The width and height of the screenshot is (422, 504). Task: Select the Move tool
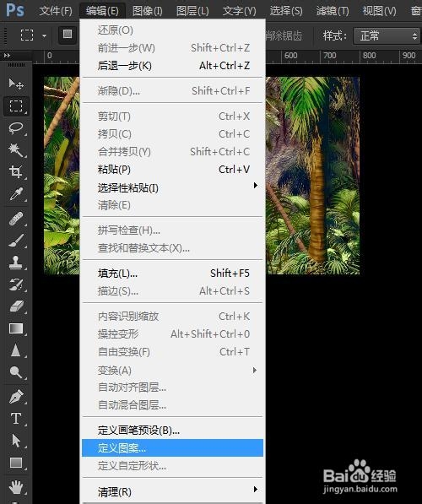click(16, 84)
